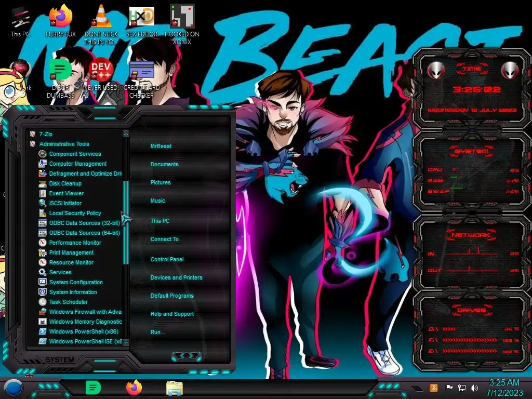The height and width of the screenshot is (399, 532).
Task: Open Help and Support
Action: [172, 314]
